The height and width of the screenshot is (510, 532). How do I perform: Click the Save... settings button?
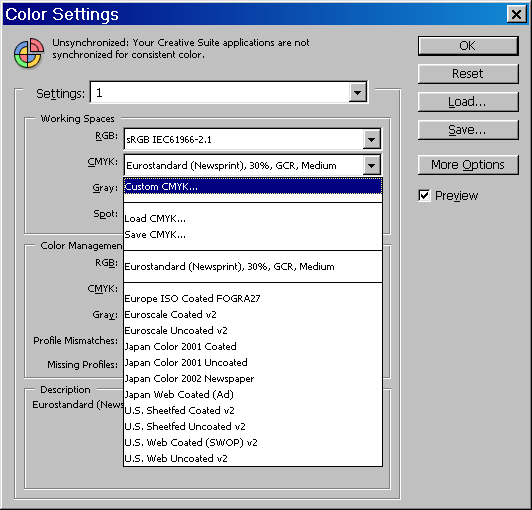468,130
